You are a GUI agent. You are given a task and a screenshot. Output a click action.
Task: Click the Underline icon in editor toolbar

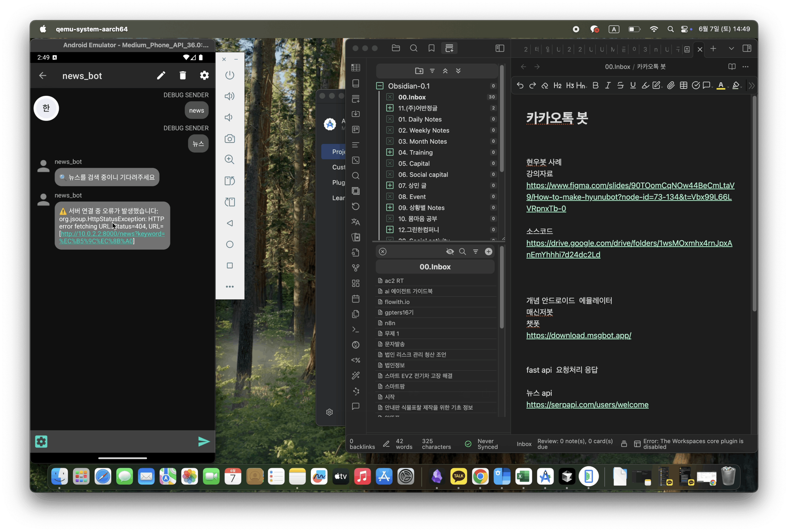click(x=633, y=85)
